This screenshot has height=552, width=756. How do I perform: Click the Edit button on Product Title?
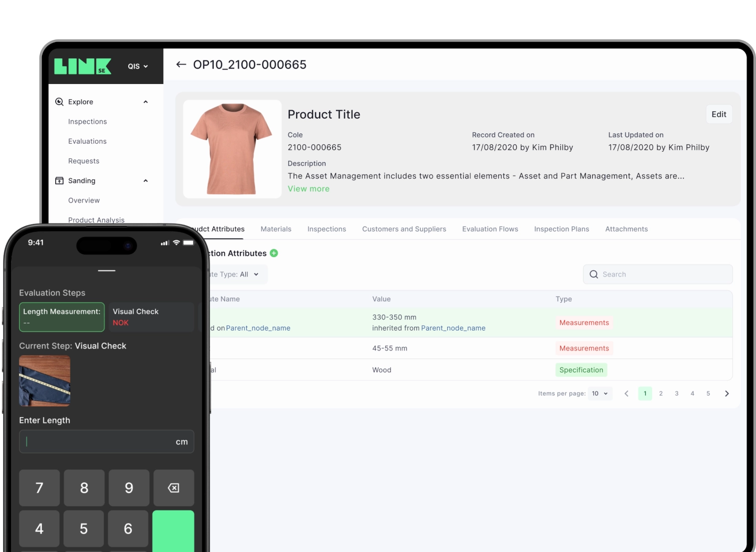click(719, 114)
